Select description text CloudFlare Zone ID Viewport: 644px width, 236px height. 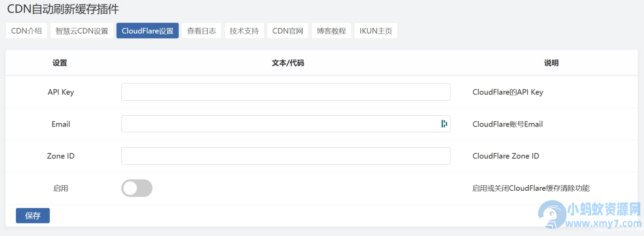[506, 156]
